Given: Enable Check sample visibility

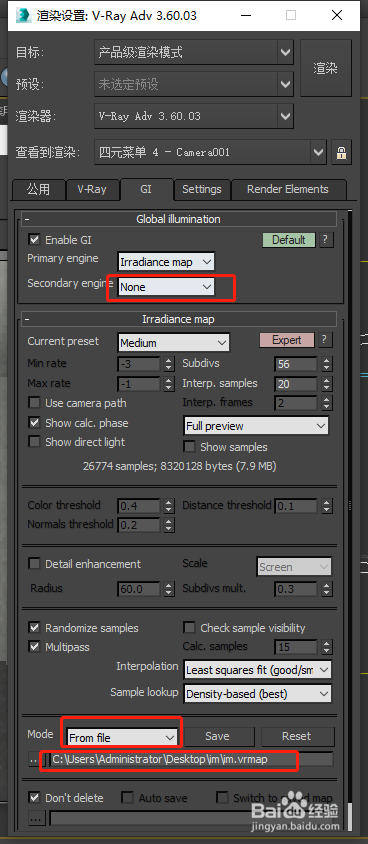Looking at the screenshot, I should (189, 628).
